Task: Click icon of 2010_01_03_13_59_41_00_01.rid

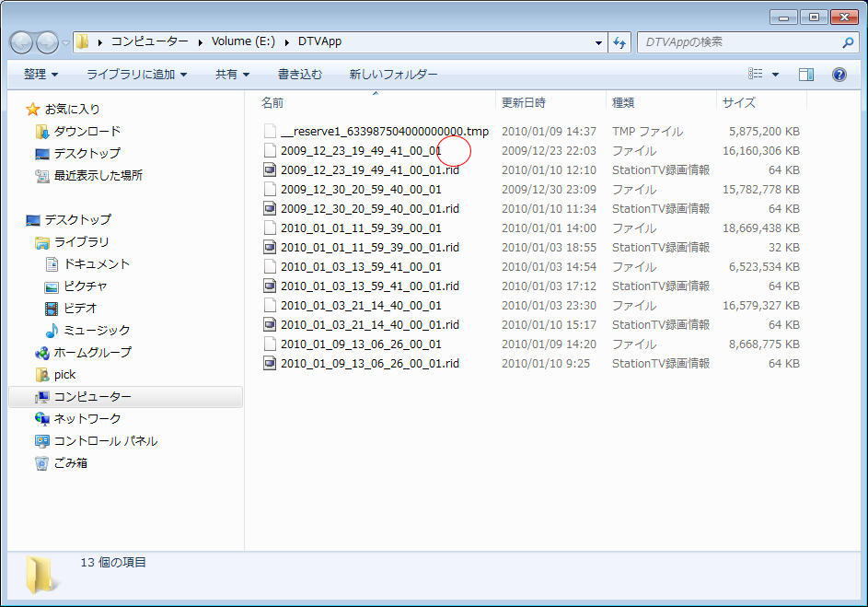Action: point(270,286)
